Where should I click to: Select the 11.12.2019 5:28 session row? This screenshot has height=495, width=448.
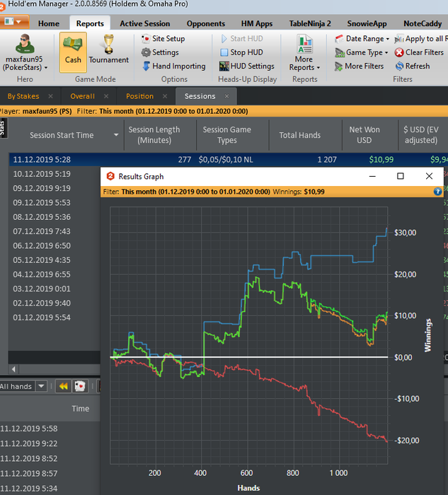click(x=229, y=159)
